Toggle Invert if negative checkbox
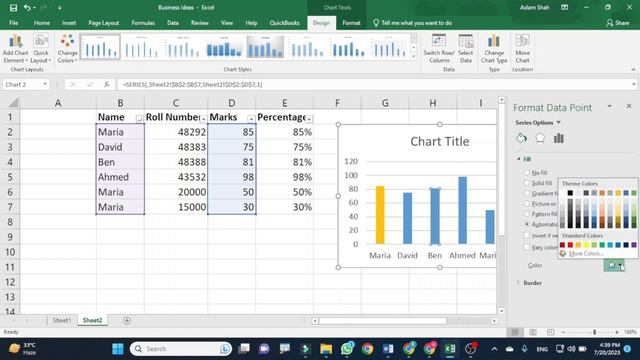640x360 pixels. (x=527, y=236)
